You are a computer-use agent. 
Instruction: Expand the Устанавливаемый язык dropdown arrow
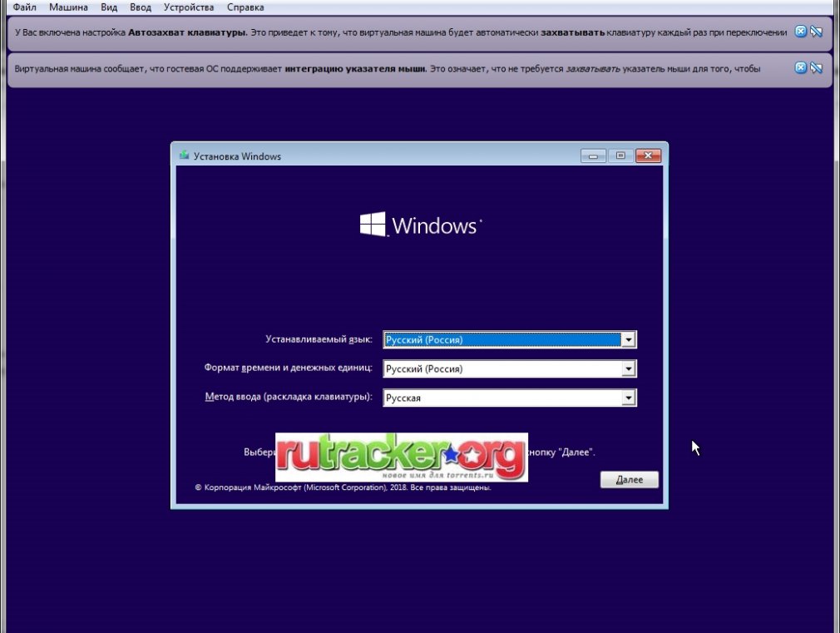[629, 340]
